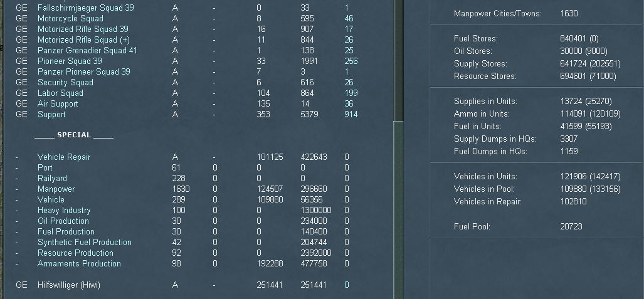644x299 pixels.
Task: Click Oil Production entry
Action: [63, 221]
